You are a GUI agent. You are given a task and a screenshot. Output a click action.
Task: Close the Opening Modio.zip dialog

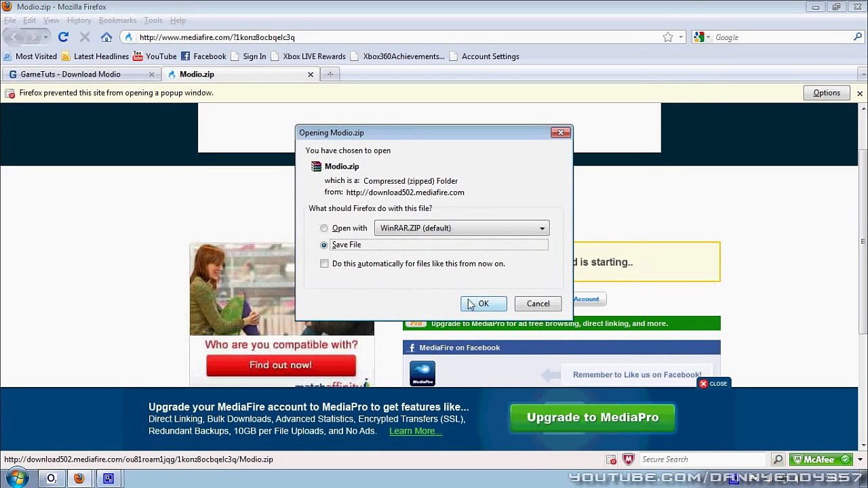[x=561, y=132]
